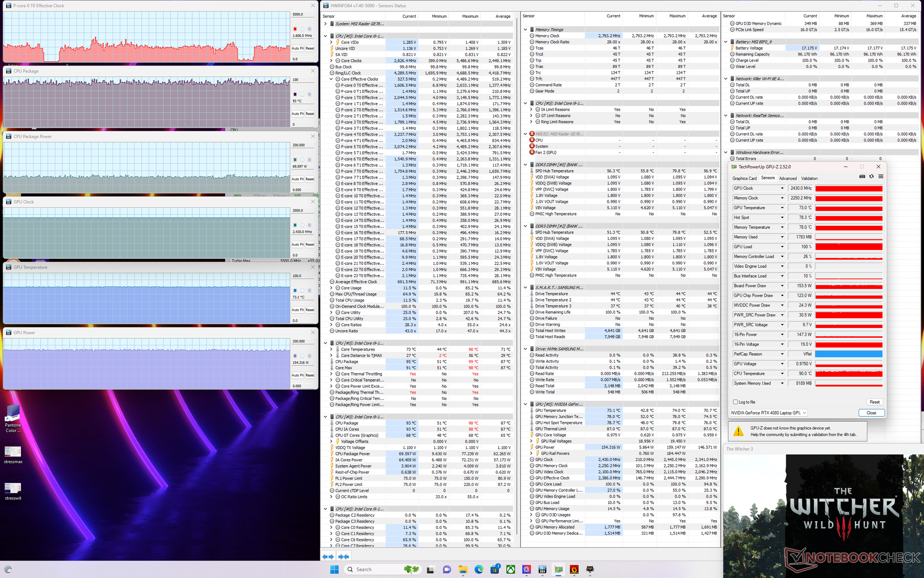Expand the Core VIDs tree node
924x578 pixels.
(x=331, y=42)
